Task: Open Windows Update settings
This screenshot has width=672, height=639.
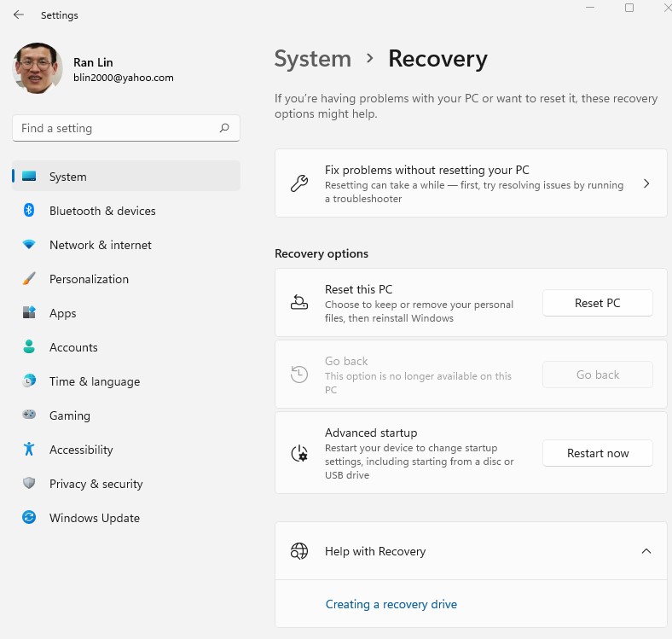Action: pyautogui.click(x=126, y=517)
